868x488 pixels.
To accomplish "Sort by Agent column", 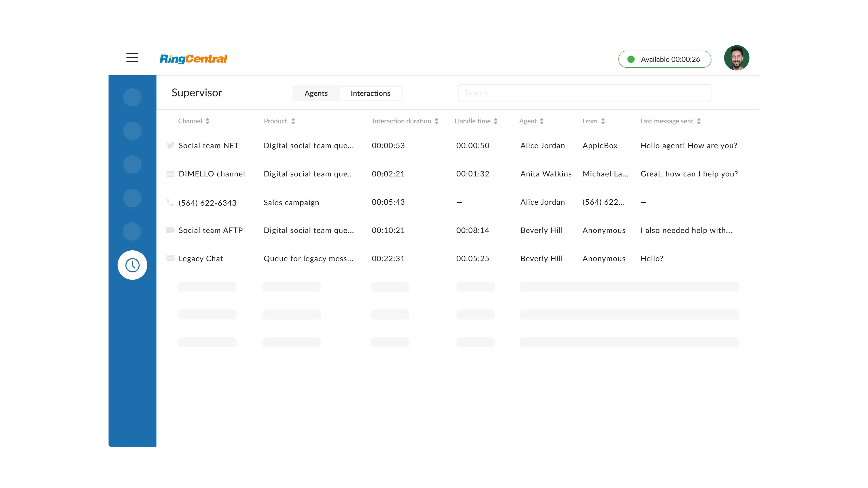I will tap(531, 121).
